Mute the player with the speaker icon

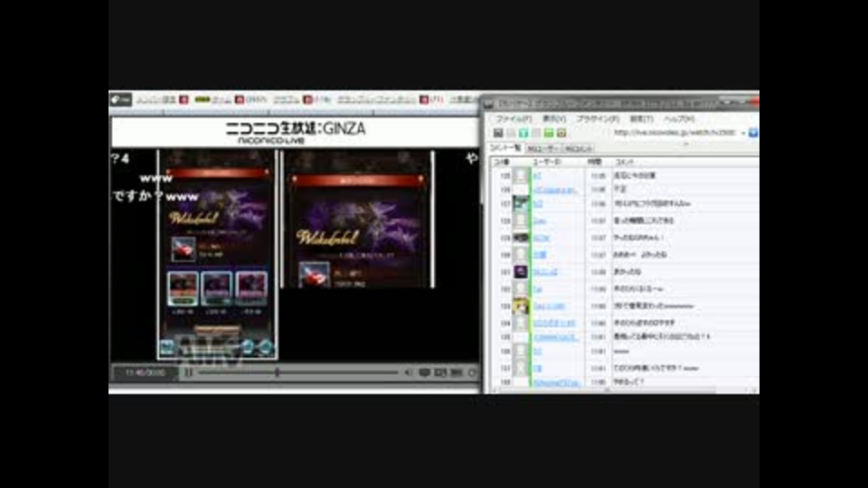pyautogui.click(x=408, y=373)
